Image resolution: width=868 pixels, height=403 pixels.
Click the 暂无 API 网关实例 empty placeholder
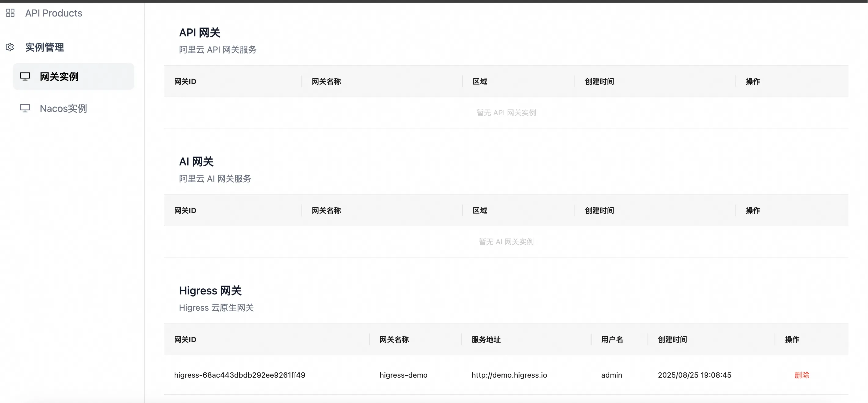[x=506, y=113]
